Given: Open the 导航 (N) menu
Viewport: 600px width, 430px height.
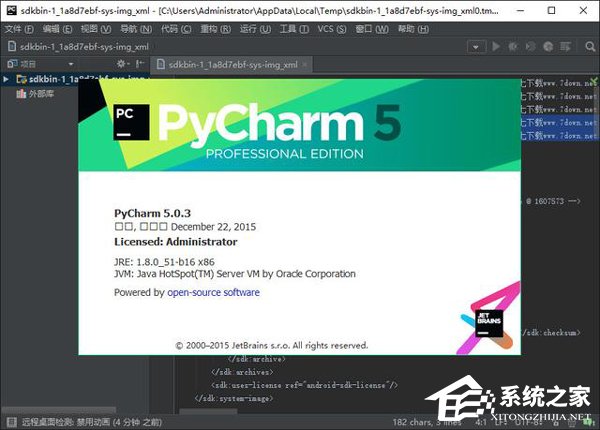Looking at the screenshot, I should click(x=136, y=29).
